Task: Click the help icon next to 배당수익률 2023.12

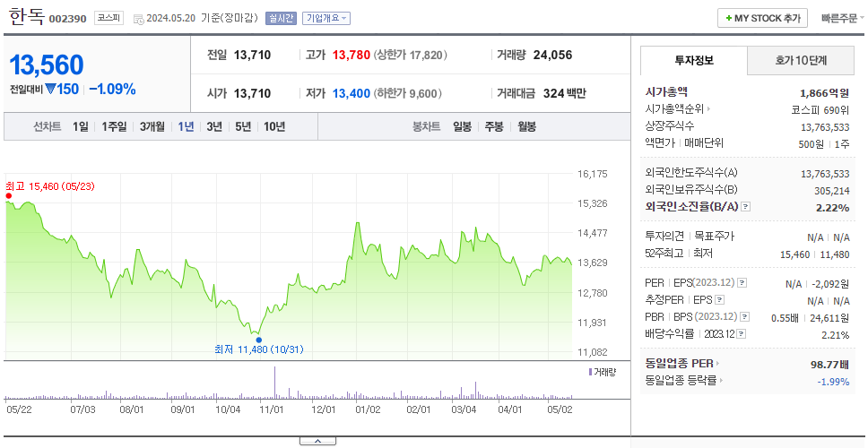Action: click(742, 334)
